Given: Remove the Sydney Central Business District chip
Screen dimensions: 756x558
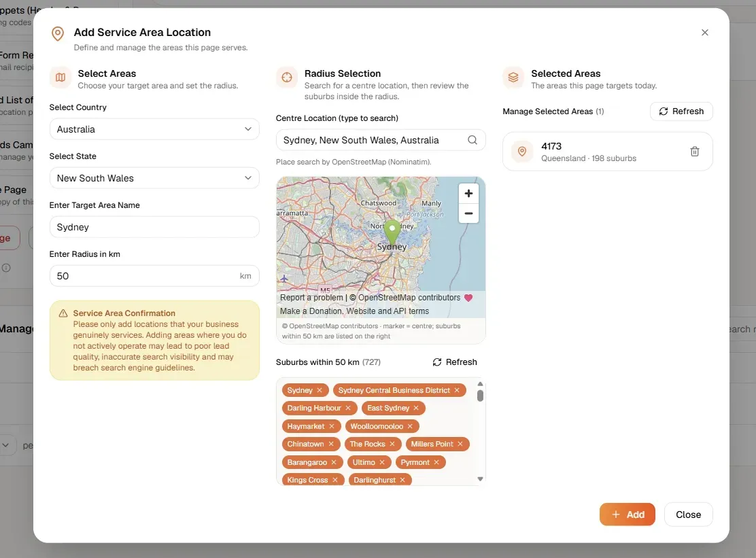Looking at the screenshot, I should tap(457, 390).
